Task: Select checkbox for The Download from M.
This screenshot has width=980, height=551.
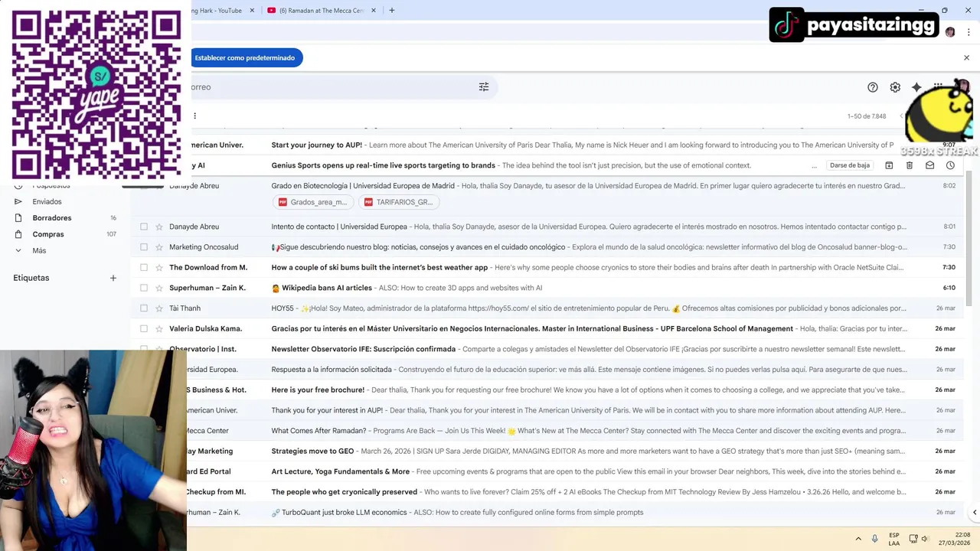Action: pos(144,268)
